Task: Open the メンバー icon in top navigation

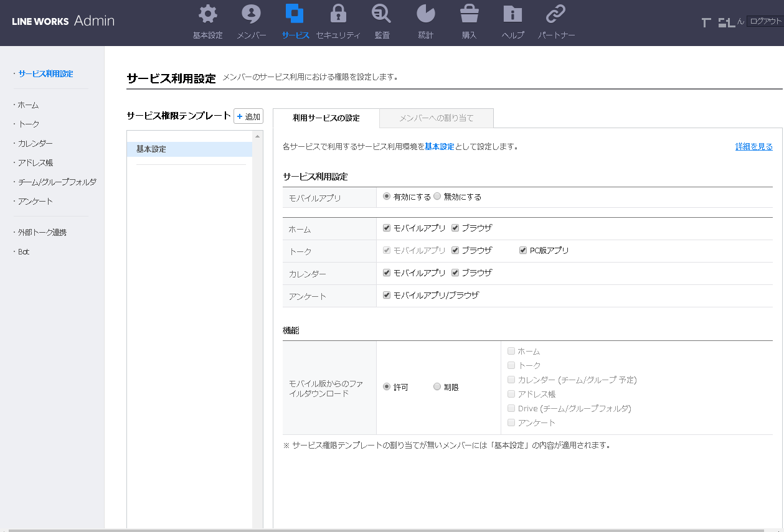Action: (x=251, y=14)
